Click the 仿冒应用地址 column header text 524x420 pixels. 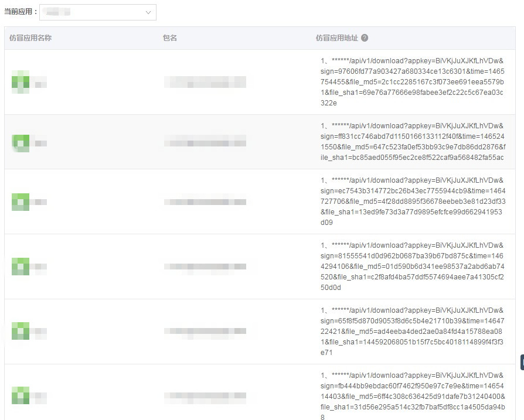click(x=336, y=38)
